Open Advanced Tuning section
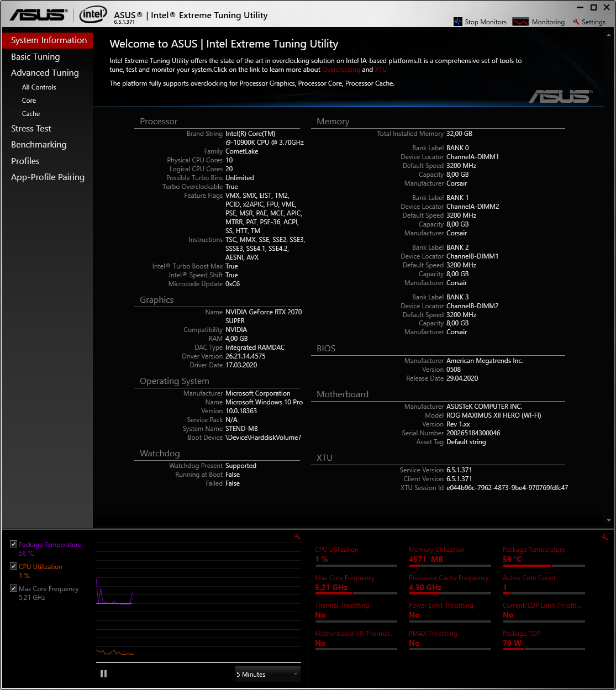Screen dimensions: 616x690 tap(45, 72)
